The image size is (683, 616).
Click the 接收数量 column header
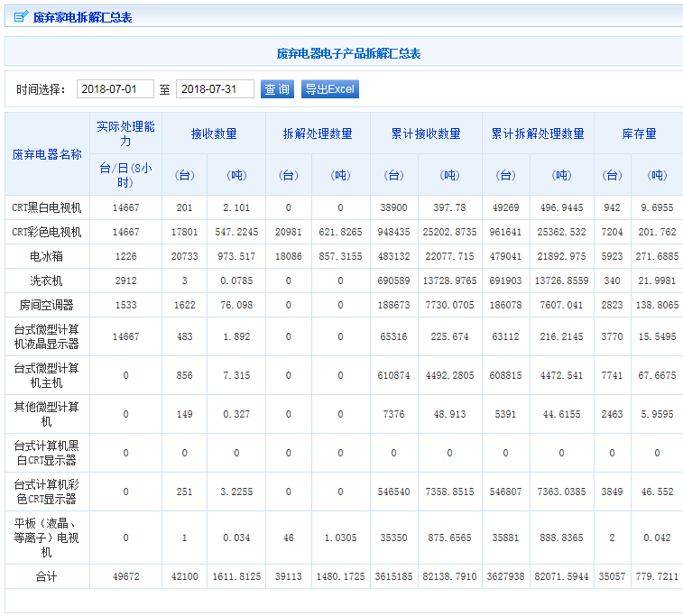(x=214, y=133)
